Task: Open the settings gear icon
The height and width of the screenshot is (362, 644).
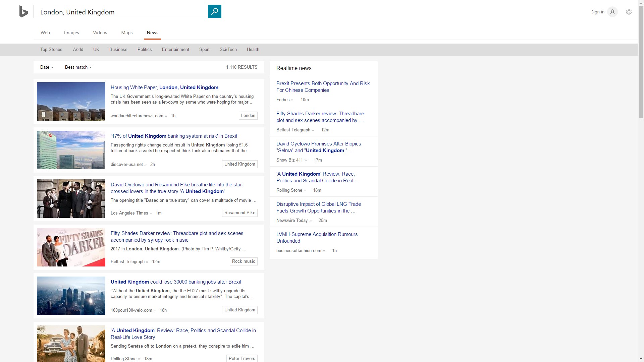Action: click(x=629, y=12)
